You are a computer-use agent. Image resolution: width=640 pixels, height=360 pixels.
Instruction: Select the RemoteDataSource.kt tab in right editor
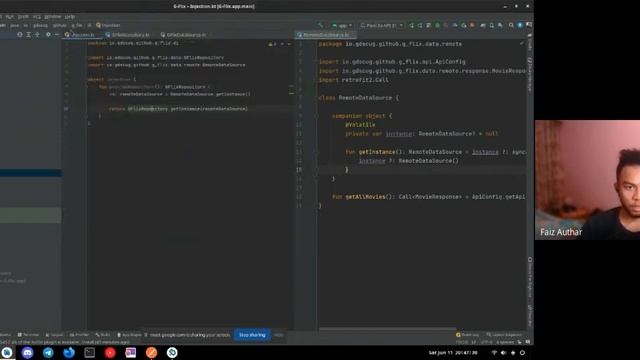click(325, 35)
